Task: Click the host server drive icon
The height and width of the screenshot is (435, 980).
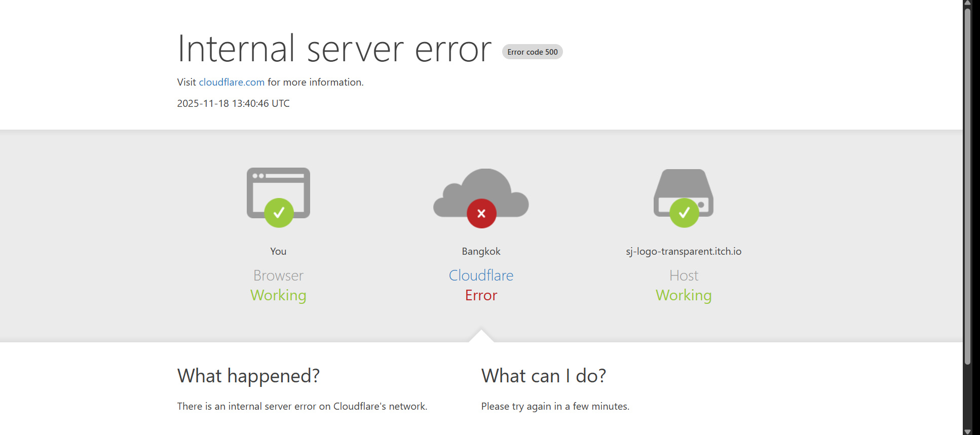Action: (x=684, y=198)
